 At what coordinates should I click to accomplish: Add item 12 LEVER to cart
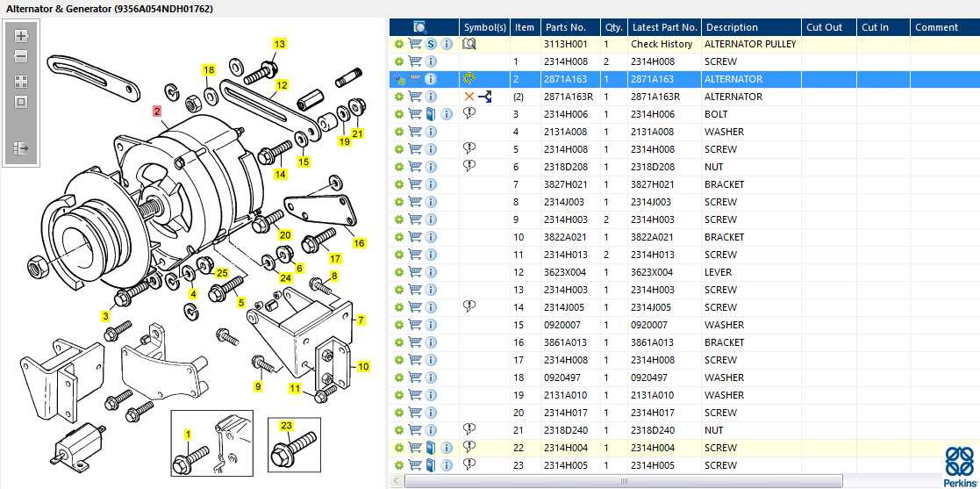tap(414, 272)
